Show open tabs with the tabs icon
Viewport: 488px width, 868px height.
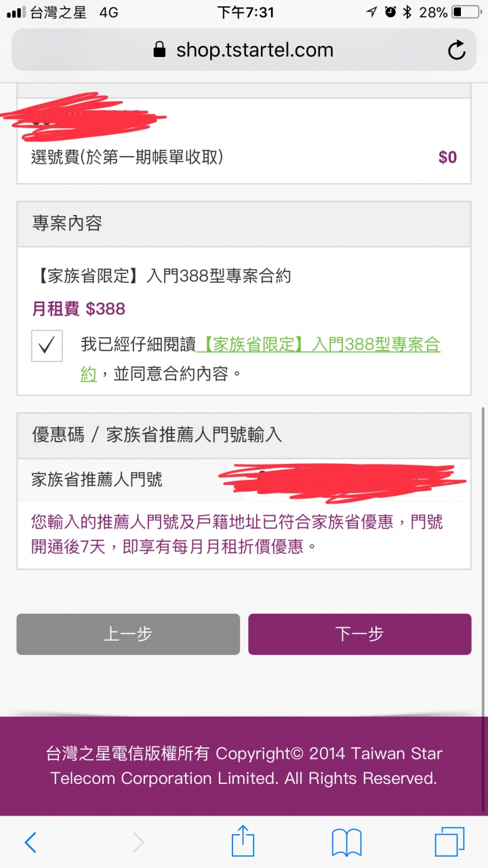(x=449, y=842)
